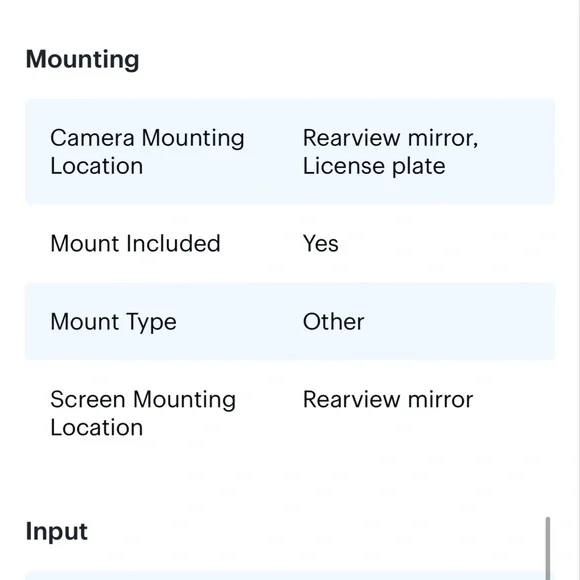
Task: Click the Mounting section heading
Action: click(82, 59)
